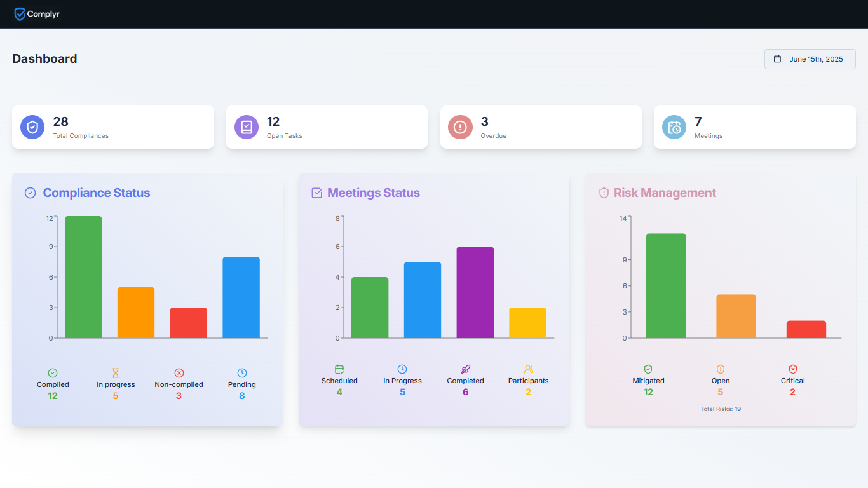This screenshot has height=488, width=868.
Task: Click the Complyr shield logo icon
Action: (20, 14)
